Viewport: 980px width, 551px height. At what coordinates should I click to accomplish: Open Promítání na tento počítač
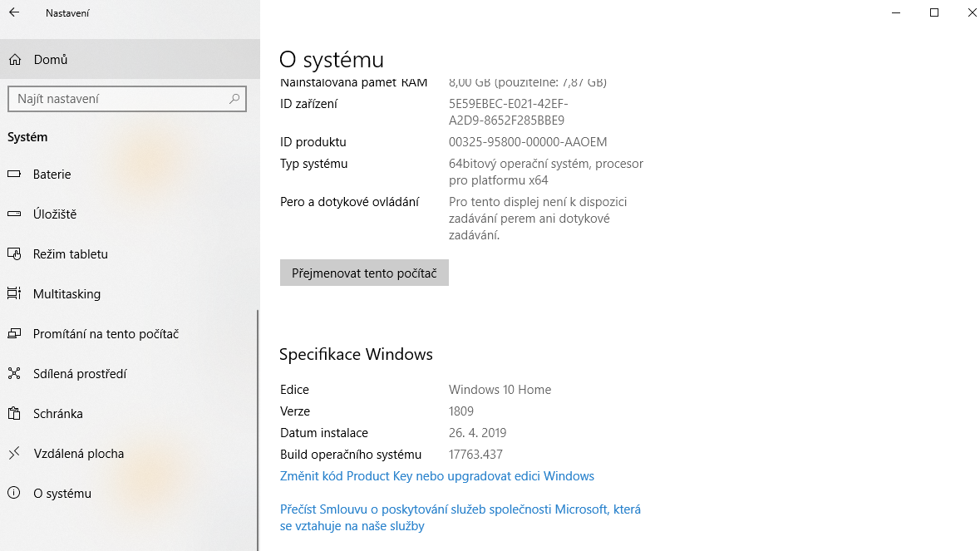129,333
